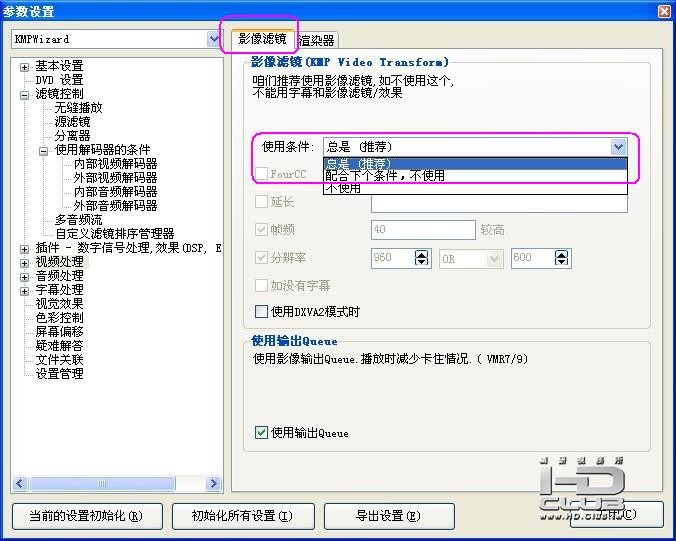Choose 配合下个条件，不使用 option

pos(475,175)
